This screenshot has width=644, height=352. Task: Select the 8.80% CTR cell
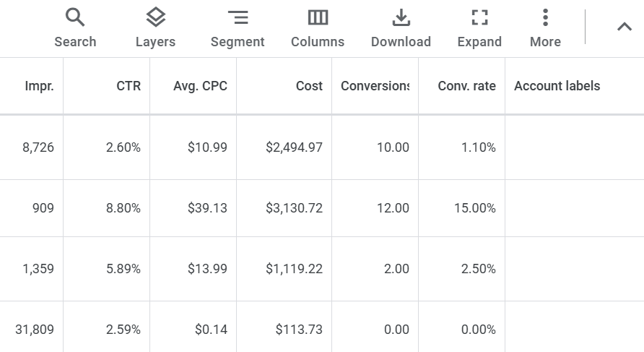pos(107,208)
